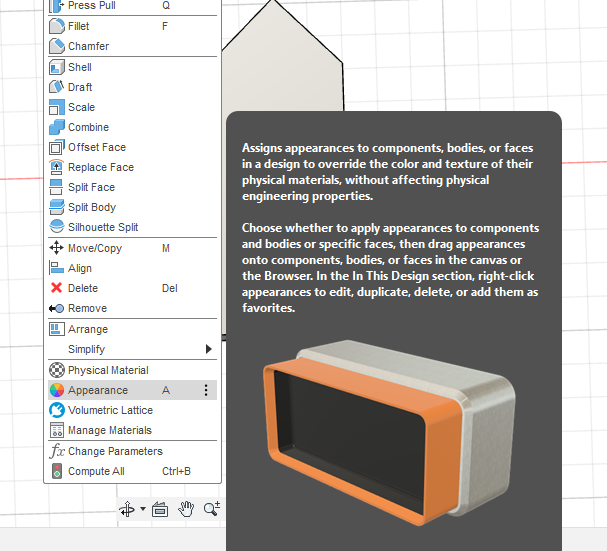
Task: Click the Align tool icon
Action: tap(57, 268)
